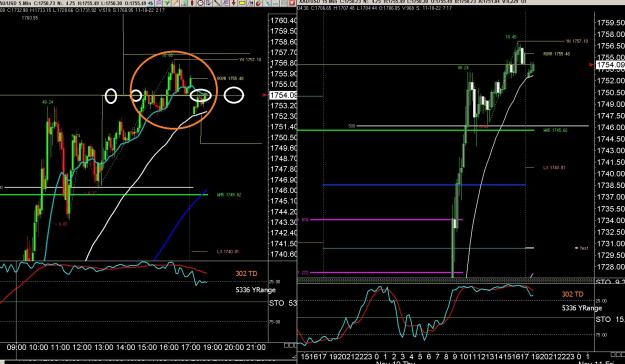Click 1748.70 on the left chart price axis
The width and height of the screenshot is (625, 364).
(x=283, y=159)
